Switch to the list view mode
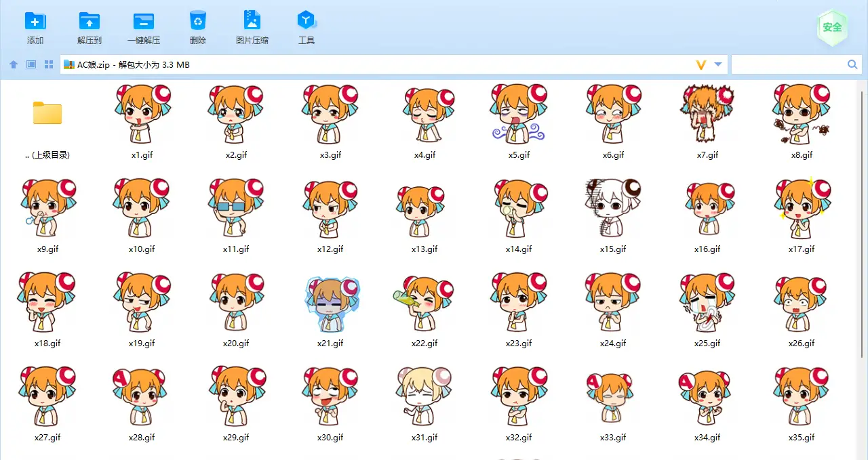Image resolution: width=868 pixels, height=460 pixels. (31, 64)
